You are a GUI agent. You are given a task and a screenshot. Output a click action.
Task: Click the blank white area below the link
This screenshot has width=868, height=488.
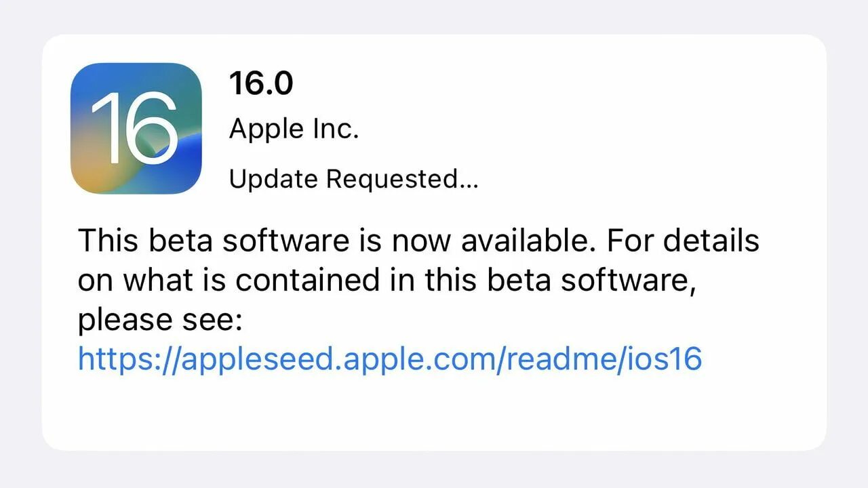click(x=434, y=413)
